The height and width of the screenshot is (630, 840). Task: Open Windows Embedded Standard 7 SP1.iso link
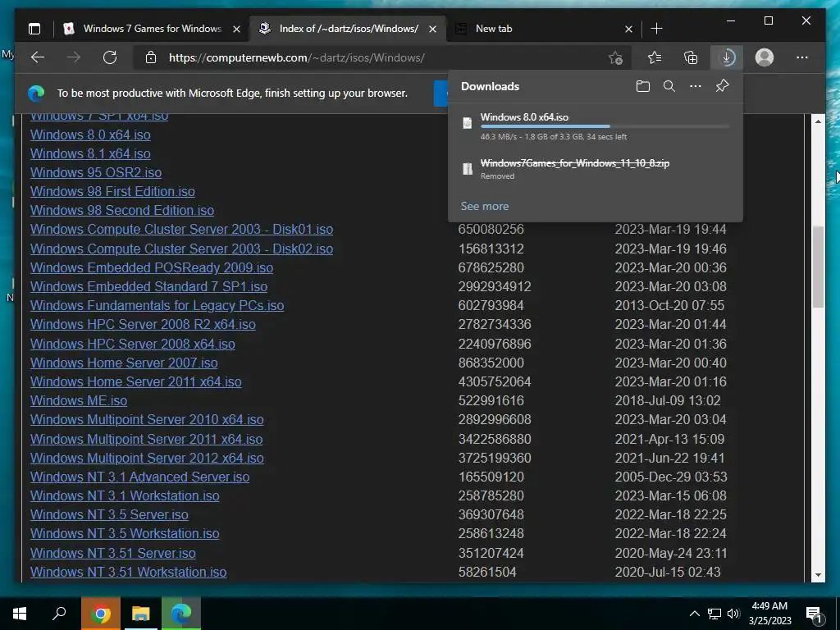tap(149, 286)
